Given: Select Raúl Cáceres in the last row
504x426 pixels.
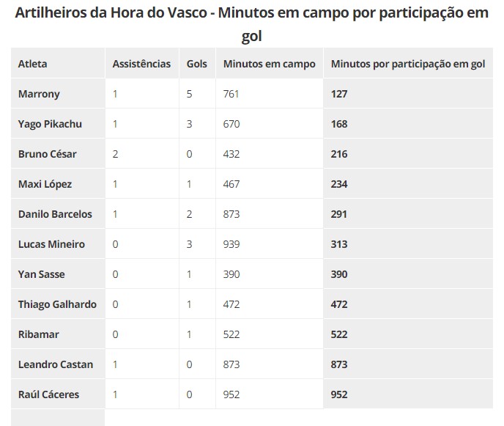Looking at the screenshot, I should (48, 394).
